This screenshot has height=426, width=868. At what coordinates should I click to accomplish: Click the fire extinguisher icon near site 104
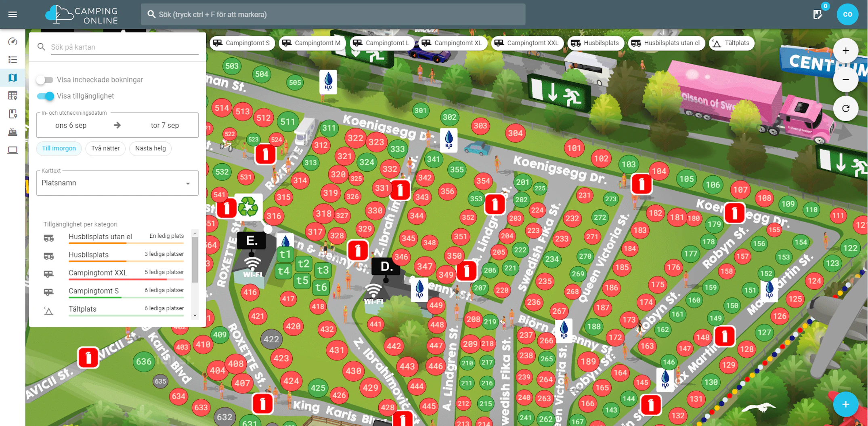[641, 184]
